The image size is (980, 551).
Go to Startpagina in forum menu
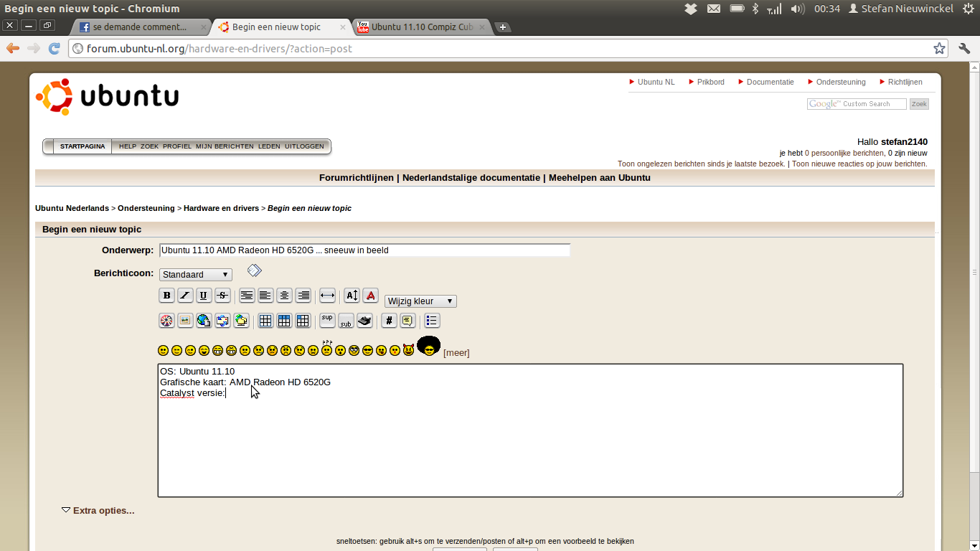point(83,146)
